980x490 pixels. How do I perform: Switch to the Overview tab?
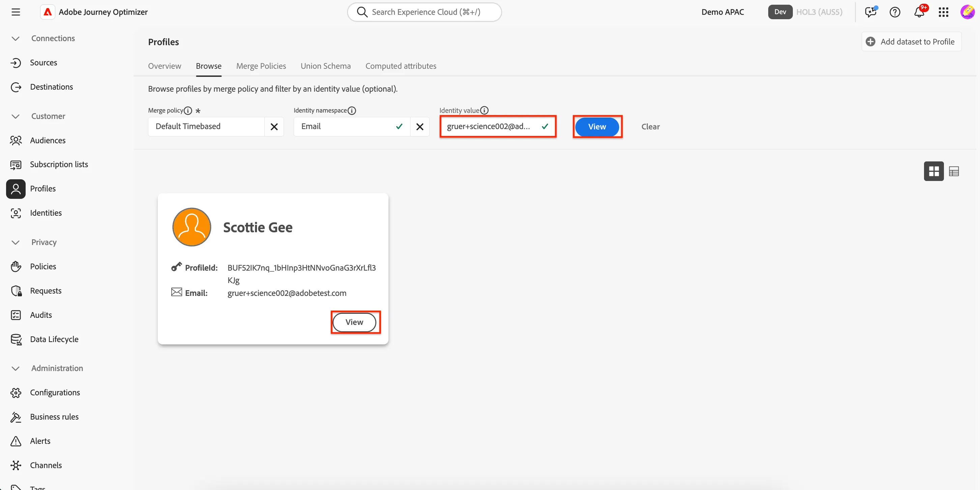click(x=164, y=66)
